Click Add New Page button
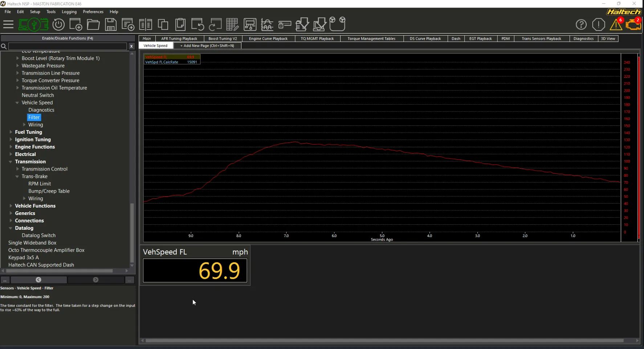Viewport: 644px width, 349px height. [x=207, y=45]
